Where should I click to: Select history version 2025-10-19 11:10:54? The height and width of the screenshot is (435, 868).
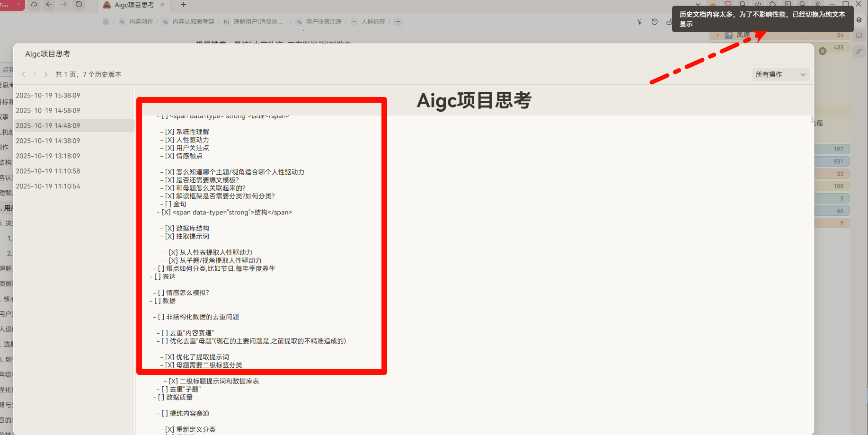pyautogui.click(x=74, y=186)
